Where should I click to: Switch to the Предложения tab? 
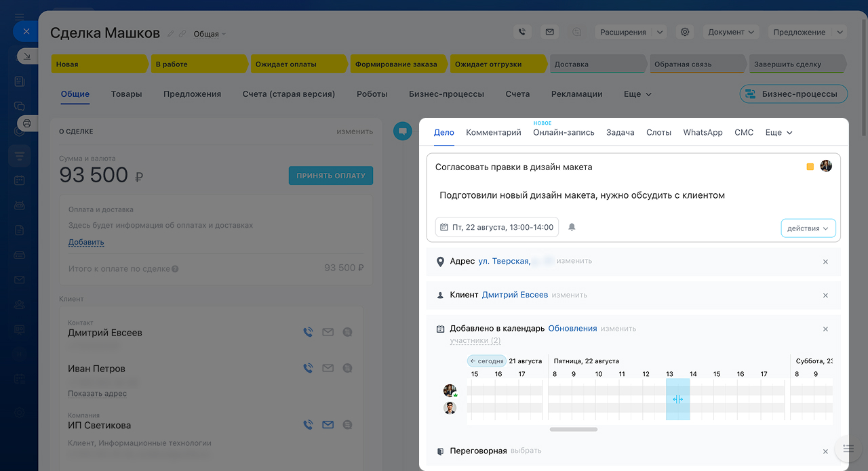(192, 94)
